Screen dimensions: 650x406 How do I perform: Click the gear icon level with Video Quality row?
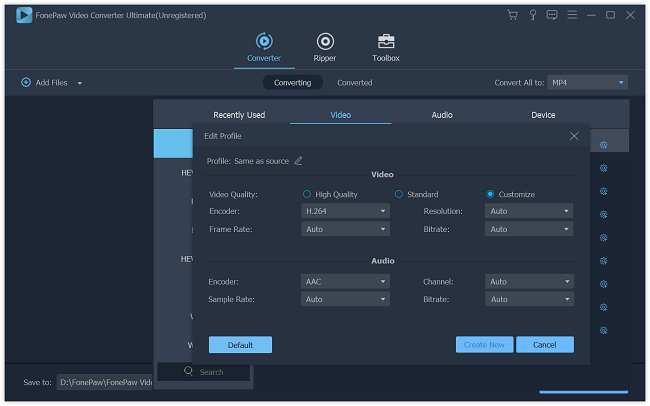point(604,191)
